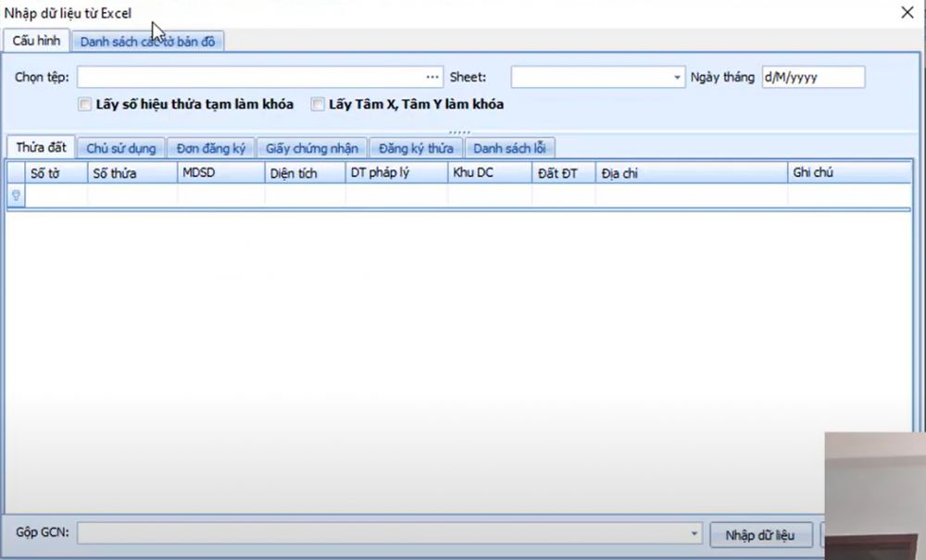Image resolution: width=926 pixels, height=560 pixels.
Task: View the "Đăng ký thửa" tab
Action: click(416, 147)
